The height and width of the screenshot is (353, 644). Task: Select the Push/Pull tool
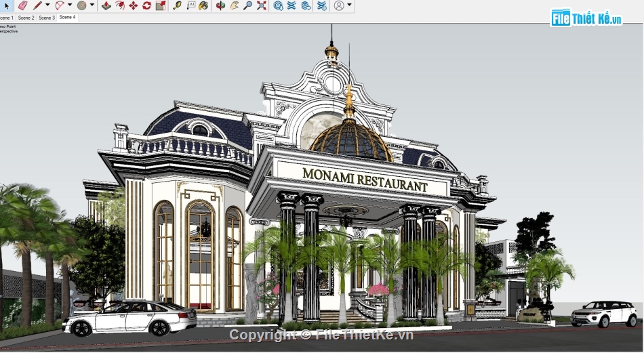pos(106,5)
